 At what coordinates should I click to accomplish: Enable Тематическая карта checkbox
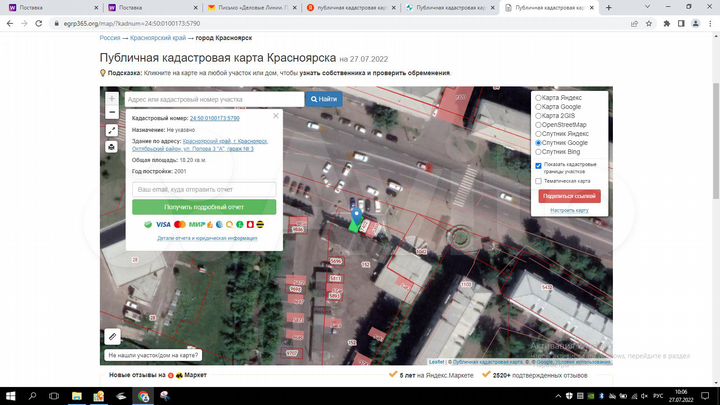pyautogui.click(x=538, y=181)
